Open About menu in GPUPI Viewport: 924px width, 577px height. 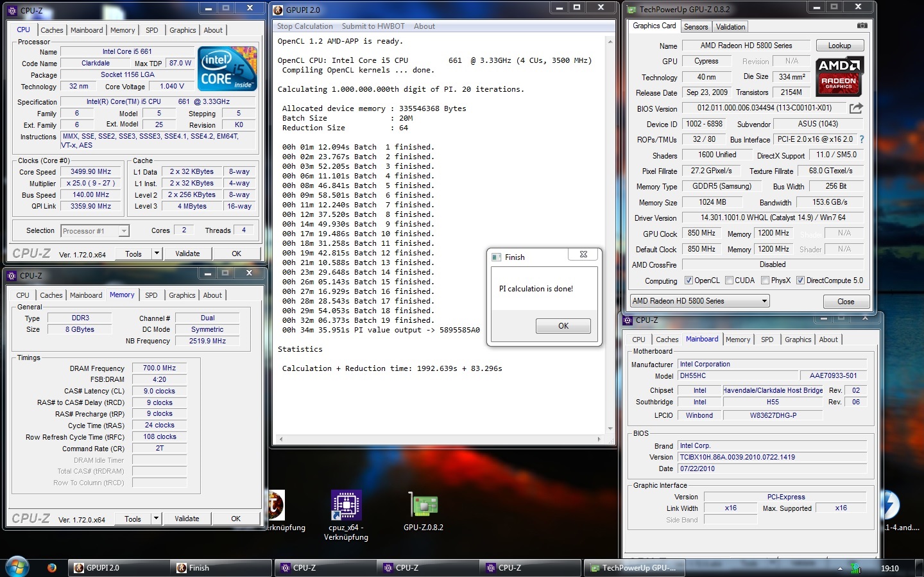point(424,26)
